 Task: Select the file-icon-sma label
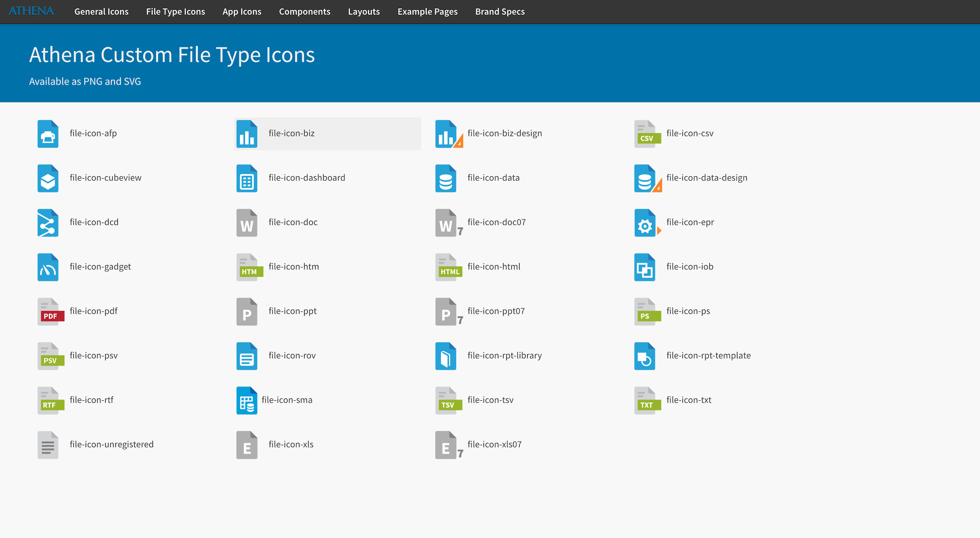tap(287, 400)
